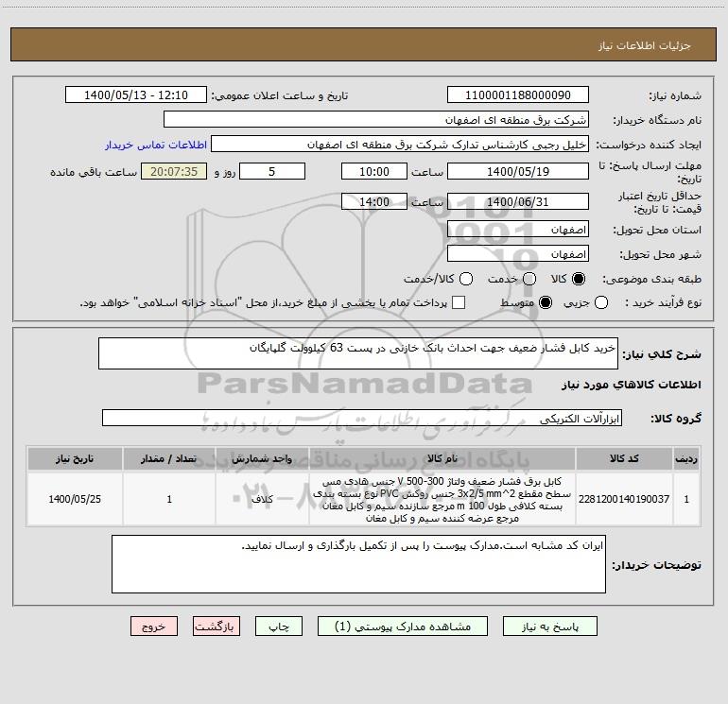Click the remaining time countdown 20:07:35
Viewport: 728px width, 704px height.
[x=174, y=171]
